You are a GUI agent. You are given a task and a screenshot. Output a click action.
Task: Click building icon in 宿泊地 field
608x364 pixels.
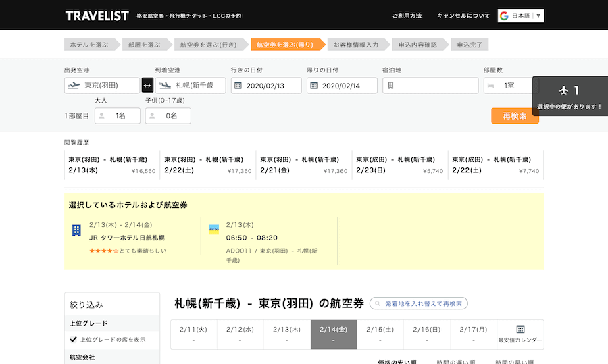(390, 85)
